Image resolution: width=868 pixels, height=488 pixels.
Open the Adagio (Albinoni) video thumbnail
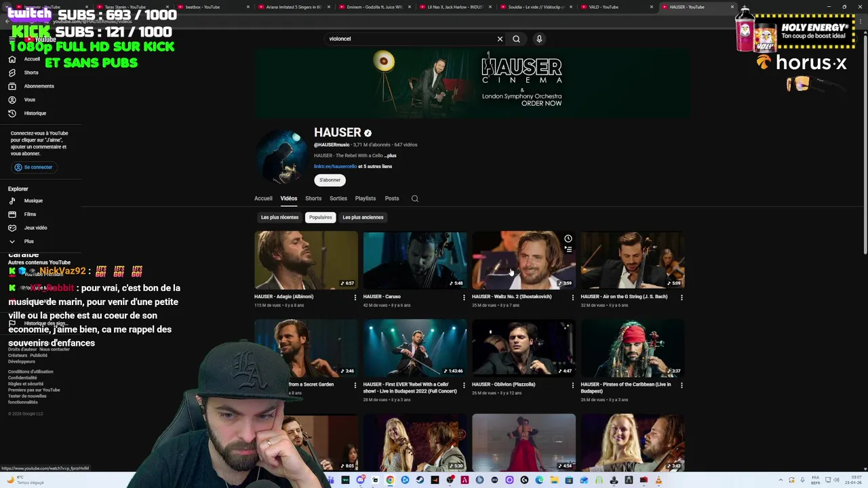point(306,260)
